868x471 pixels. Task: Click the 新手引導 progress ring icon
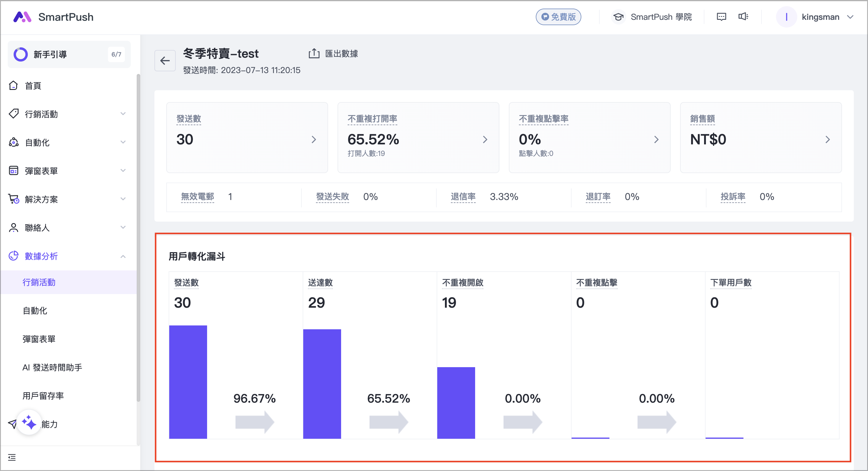pyautogui.click(x=20, y=54)
